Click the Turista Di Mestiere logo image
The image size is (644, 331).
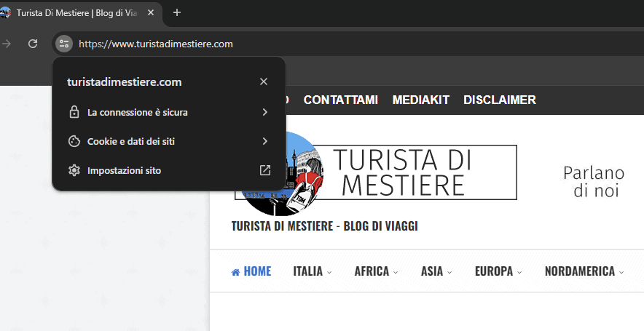(x=376, y=173)
